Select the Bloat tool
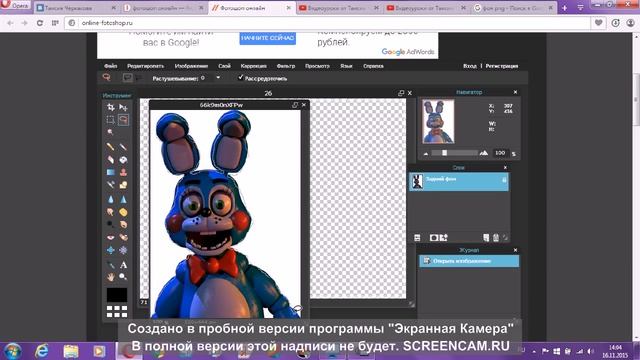Screen dimensions: 640x360 tap(111, 250)
